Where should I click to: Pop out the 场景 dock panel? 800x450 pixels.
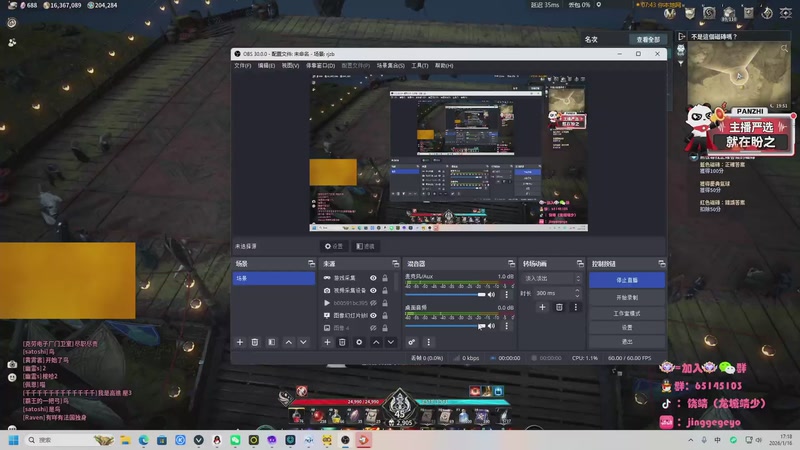311,264
